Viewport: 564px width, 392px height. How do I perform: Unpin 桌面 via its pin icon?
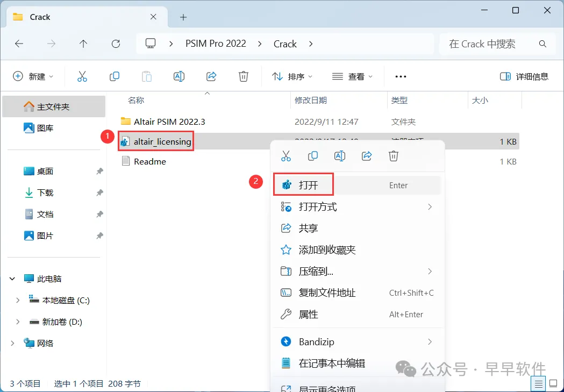(99, 171)
